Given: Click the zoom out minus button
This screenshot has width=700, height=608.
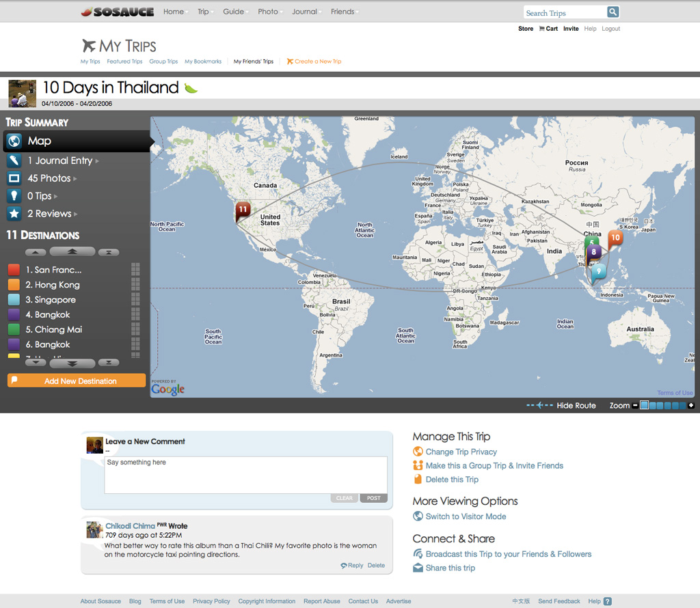Looking at the screenshot, I should pos(635,406).
